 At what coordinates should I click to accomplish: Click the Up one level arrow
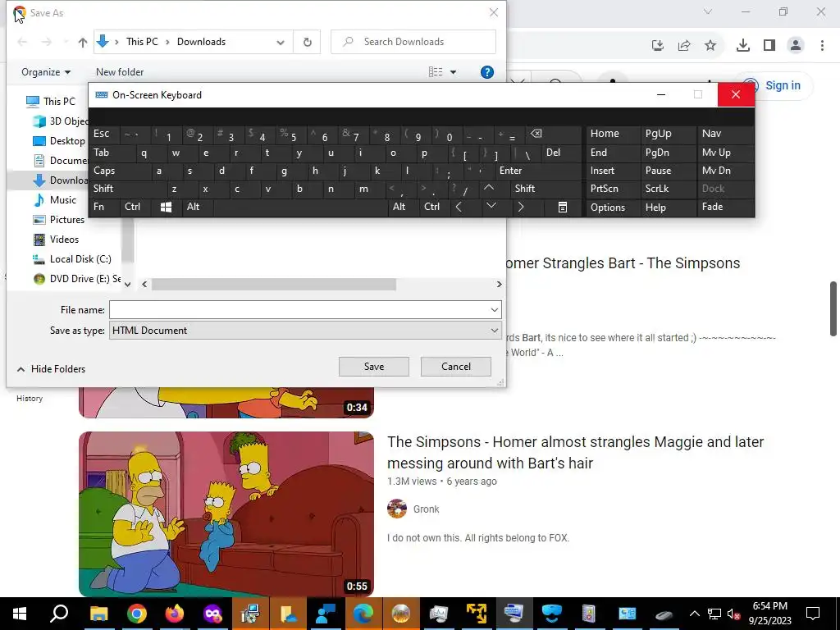[83, 42]
